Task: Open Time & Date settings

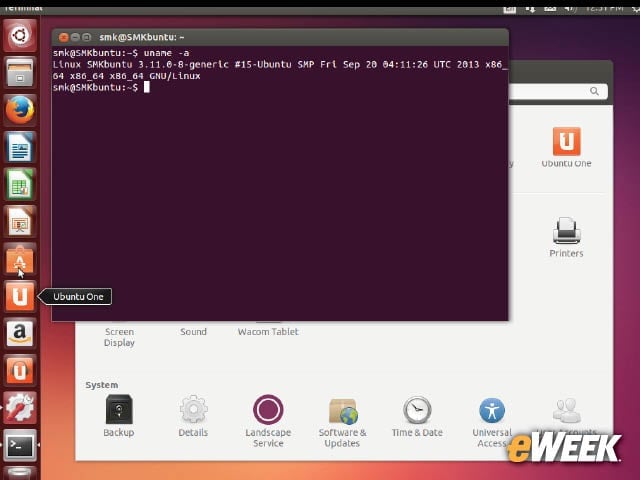Action: tap(417, 416)
